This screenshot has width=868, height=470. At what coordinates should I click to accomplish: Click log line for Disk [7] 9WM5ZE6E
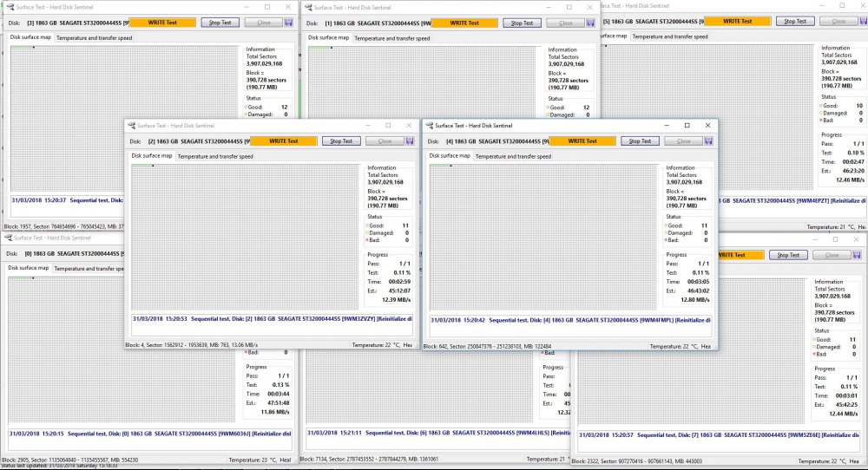pos(719,435)
